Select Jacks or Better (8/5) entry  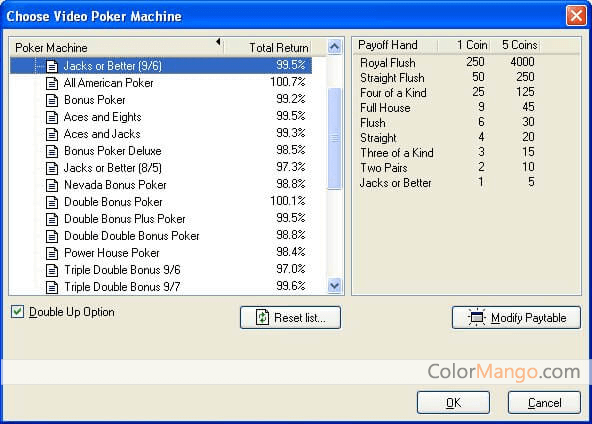113,168
